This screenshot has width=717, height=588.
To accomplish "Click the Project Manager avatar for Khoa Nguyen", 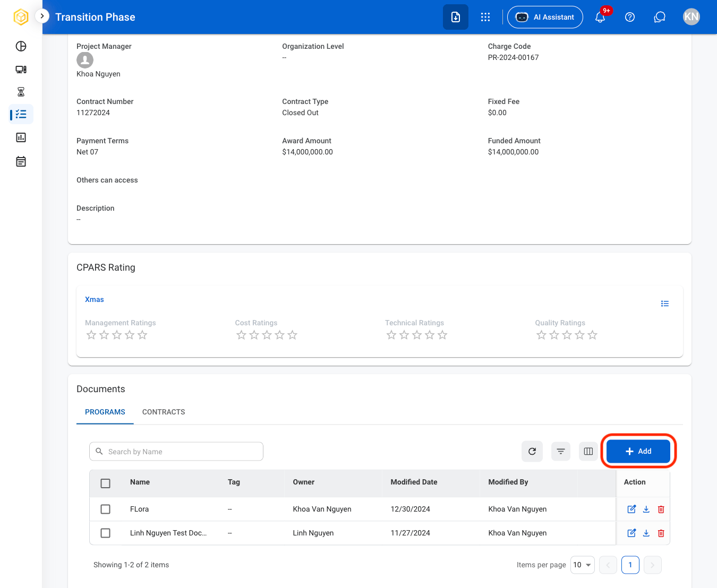I will pos(85,60).
